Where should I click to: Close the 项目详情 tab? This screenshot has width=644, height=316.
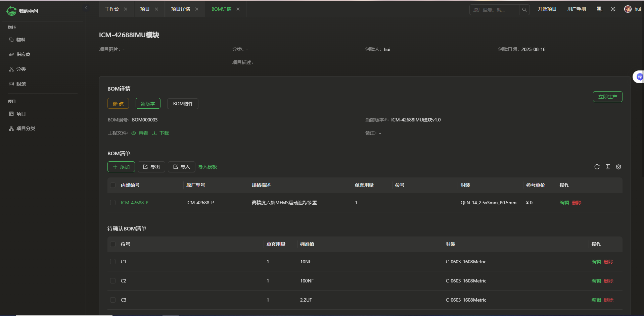pos(197,9)
